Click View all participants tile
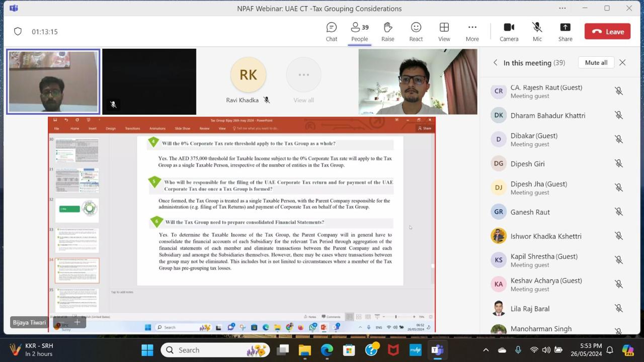The image size is (644, 362). (x=303, y=80)
